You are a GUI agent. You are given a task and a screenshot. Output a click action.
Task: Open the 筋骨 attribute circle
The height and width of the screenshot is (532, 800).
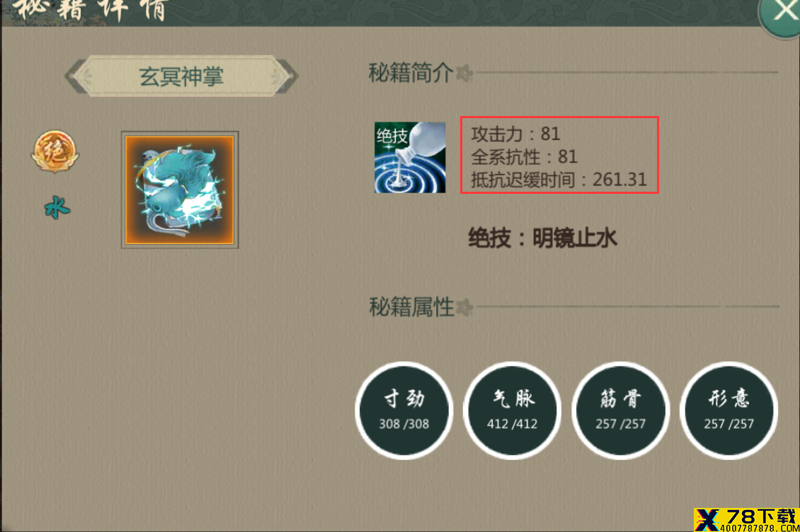(x=620, y=410)
